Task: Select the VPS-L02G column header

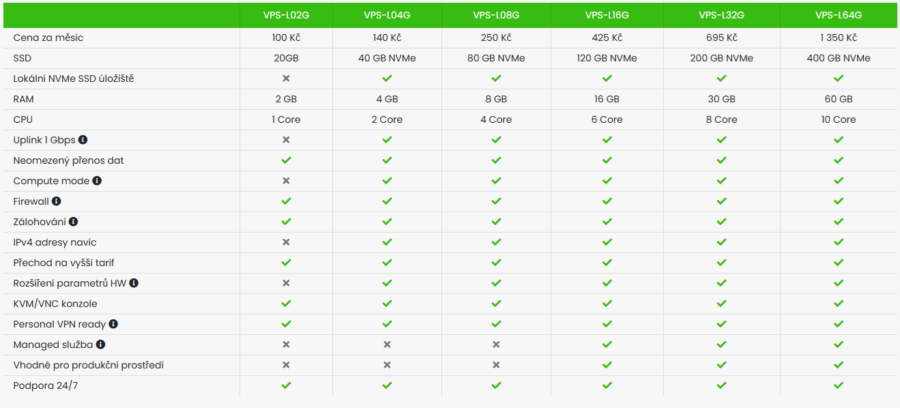Action: pyautogui.click(x=286, y=15)
